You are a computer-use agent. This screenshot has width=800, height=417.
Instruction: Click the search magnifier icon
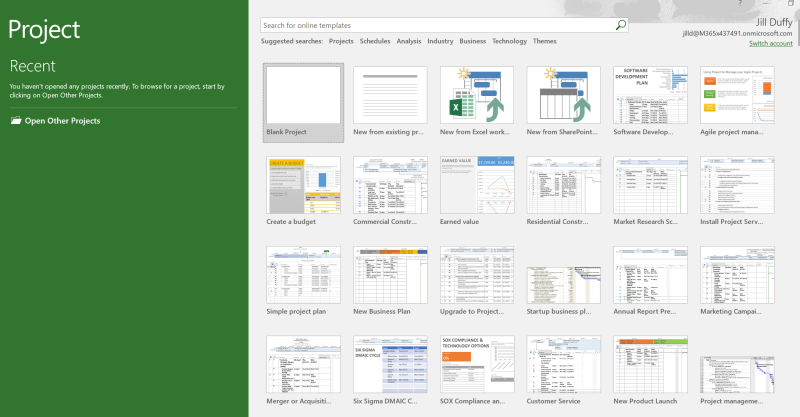click(620, 25)
